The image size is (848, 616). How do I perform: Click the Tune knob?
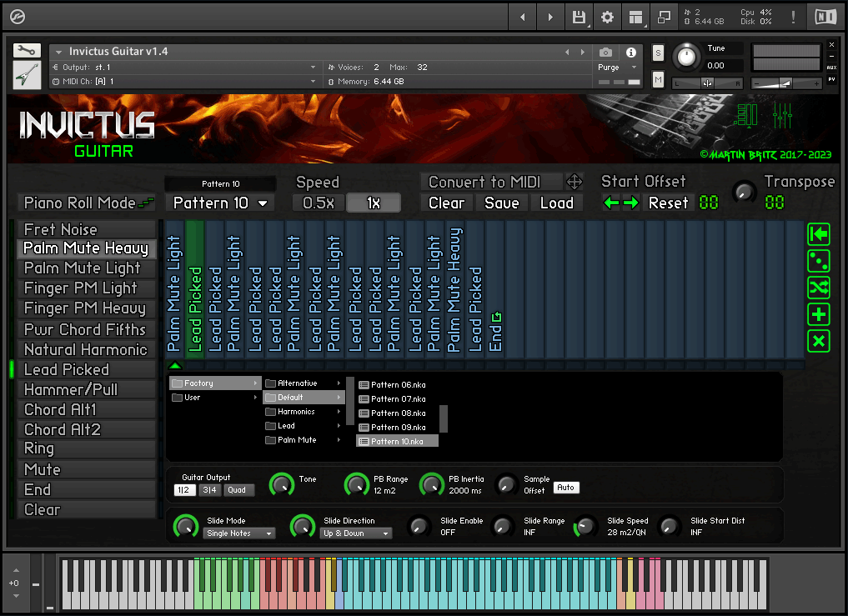[x=687, y=56]
